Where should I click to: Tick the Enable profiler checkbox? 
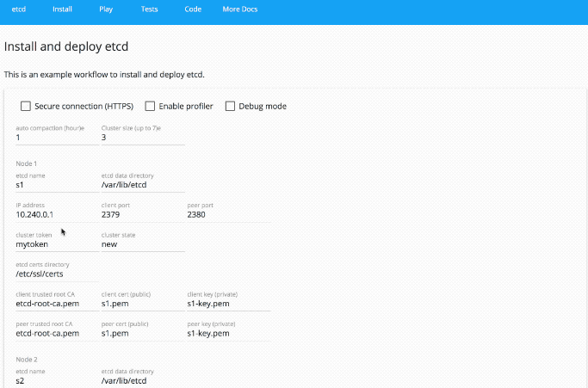point(150,106)
